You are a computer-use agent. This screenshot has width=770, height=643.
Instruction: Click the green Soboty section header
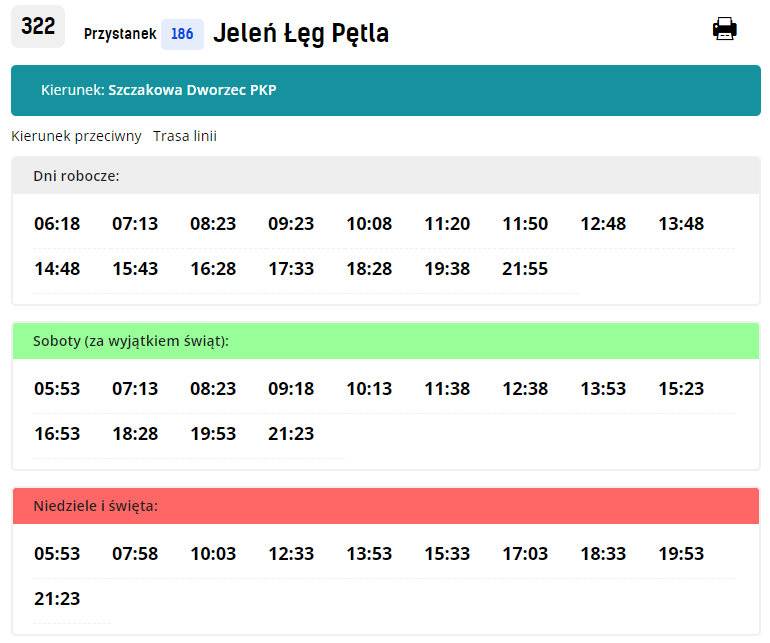386,341
